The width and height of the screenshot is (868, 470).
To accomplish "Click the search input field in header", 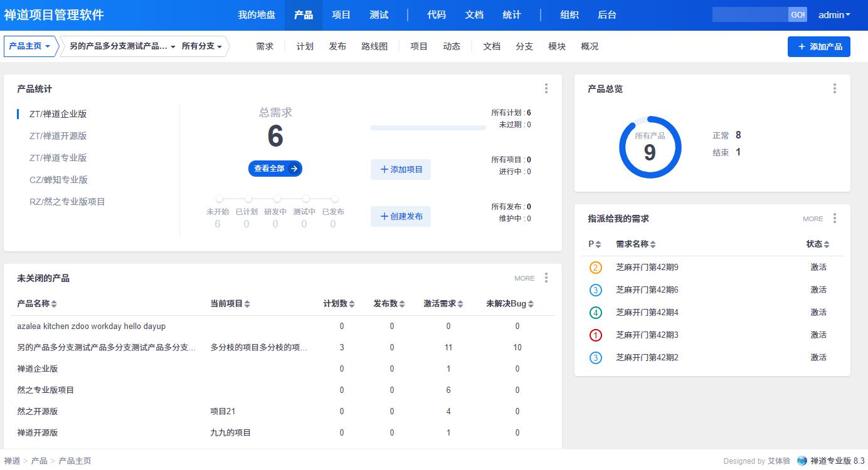I will [750, 14].
